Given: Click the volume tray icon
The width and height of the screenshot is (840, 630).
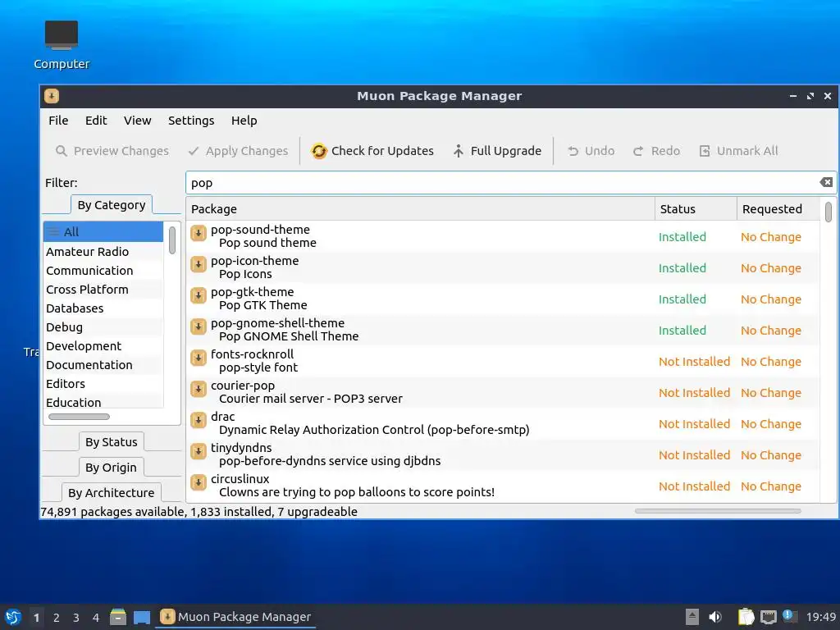Looking at the screenshot, I should tap(715, 617).
